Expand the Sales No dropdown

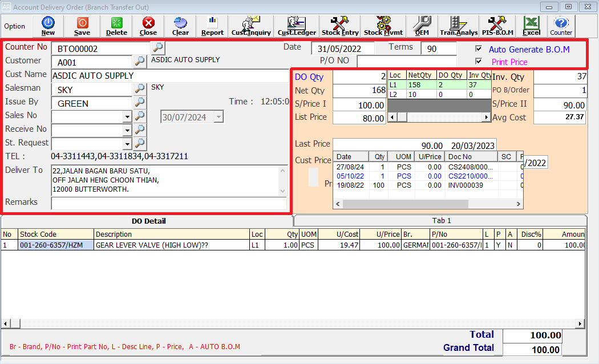click(127, 117)
